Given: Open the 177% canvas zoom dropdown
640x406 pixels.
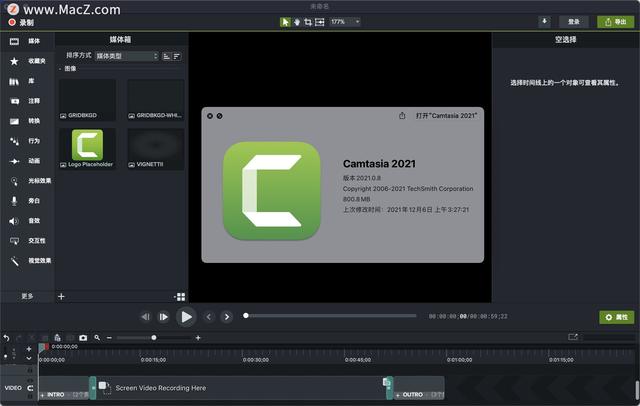Looking at the screenshot, I should click(x=345, y=22).
